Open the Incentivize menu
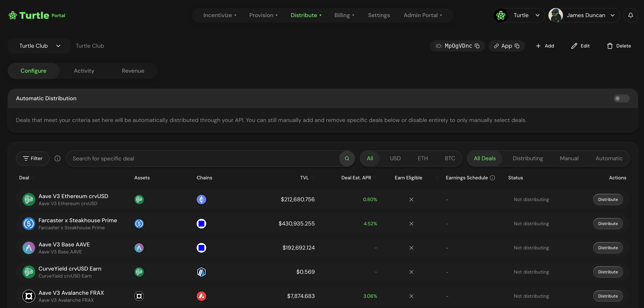The width and height of the screenshot is (644, 308). pos(220,15)
